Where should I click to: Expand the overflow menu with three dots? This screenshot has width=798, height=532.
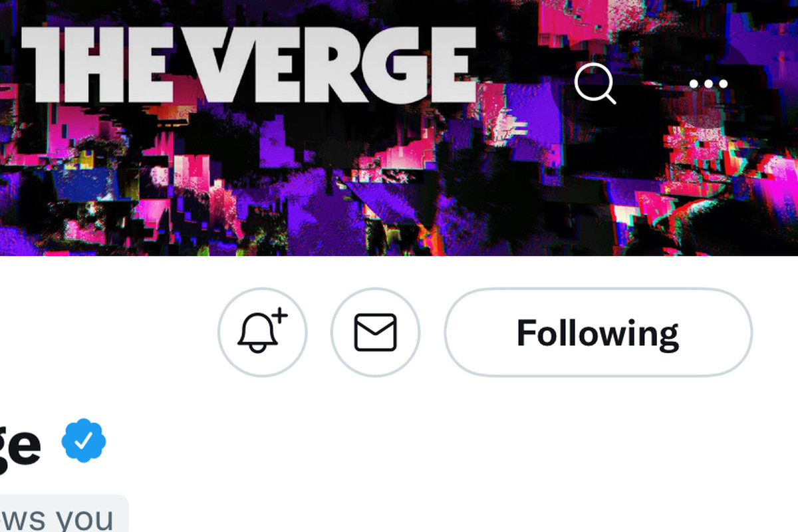point(708,84)
